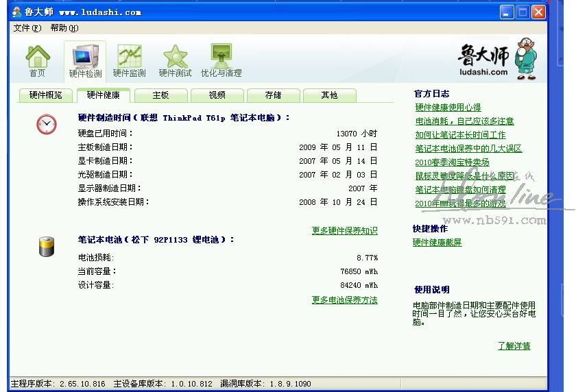Click the 硬件健康截屏 quick action link

(x=437, y=243)
